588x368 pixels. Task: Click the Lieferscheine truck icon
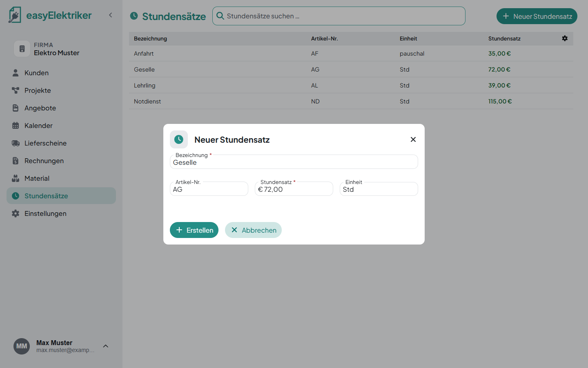point(16,143)
